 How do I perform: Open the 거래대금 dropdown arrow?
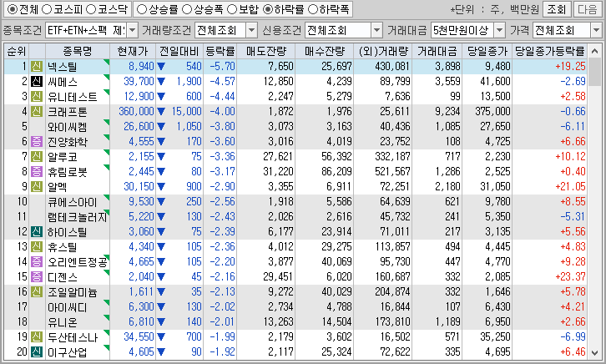[500, 30]
